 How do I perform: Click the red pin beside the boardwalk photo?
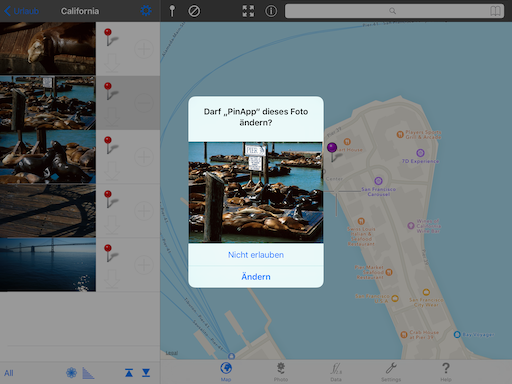click(x=110, y=199)
